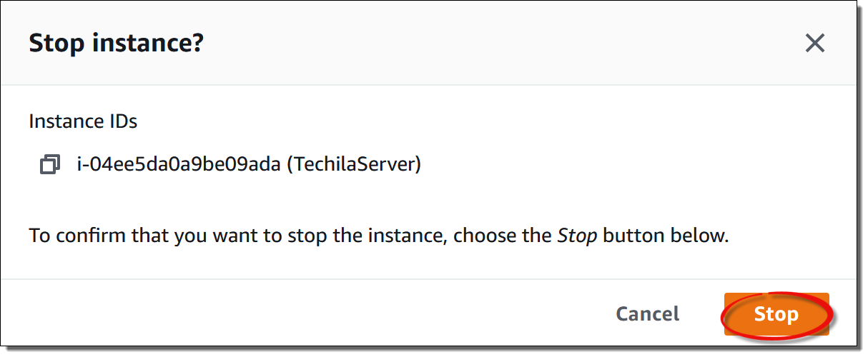Copy the instance ID to clipboard

(49, 166)
